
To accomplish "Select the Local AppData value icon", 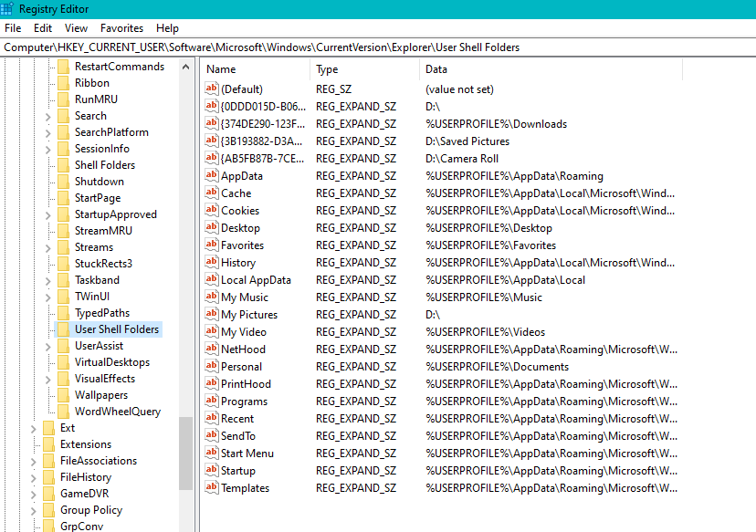I will (x=211, y=279).
